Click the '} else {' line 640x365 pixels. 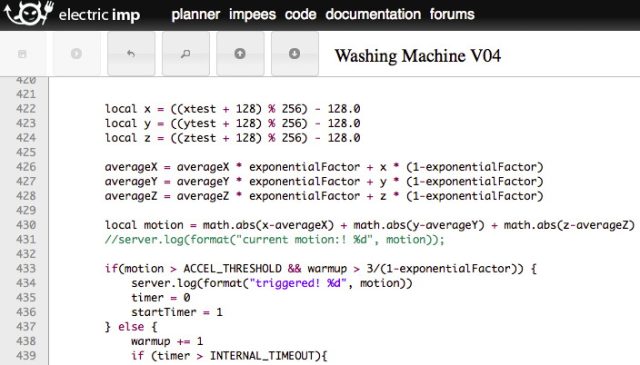click(131, 327)
